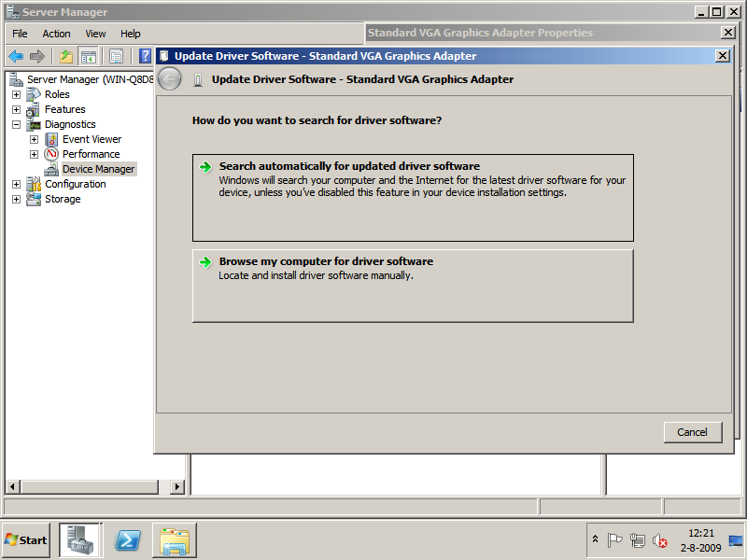Open the Help question mark toolbar icon

(x=145, y=56)
